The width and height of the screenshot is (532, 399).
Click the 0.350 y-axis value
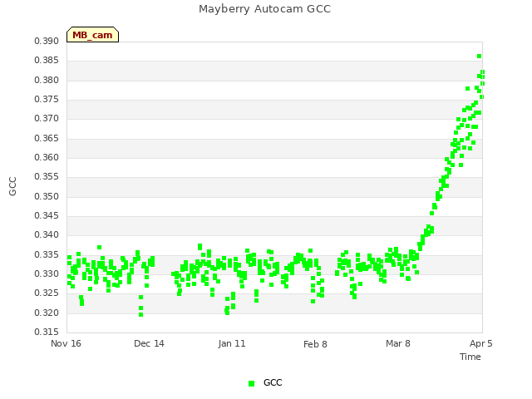pos(47,196)
